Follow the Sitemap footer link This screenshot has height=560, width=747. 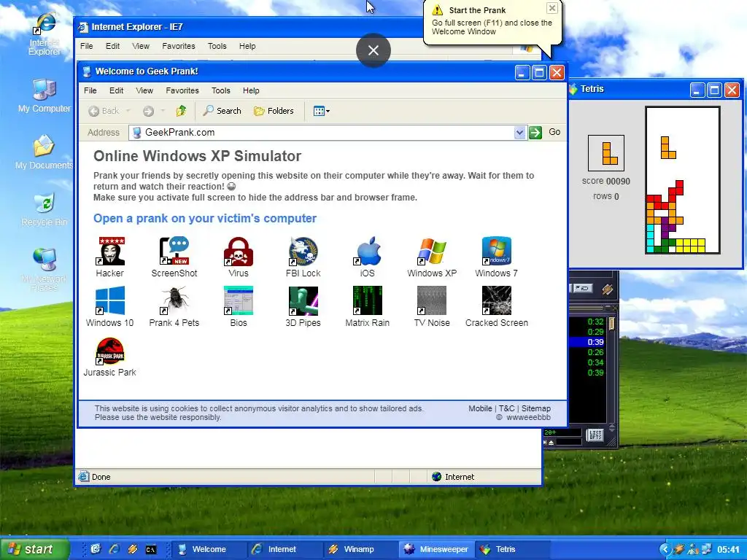[x=536, y=408]
